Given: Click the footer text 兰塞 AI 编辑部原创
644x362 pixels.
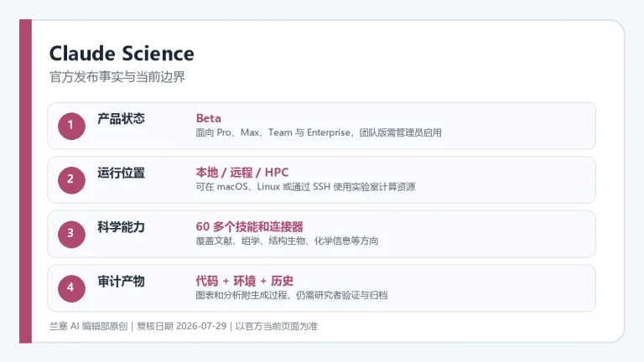Looking at the screenshot, I should [x=88, y=326].
